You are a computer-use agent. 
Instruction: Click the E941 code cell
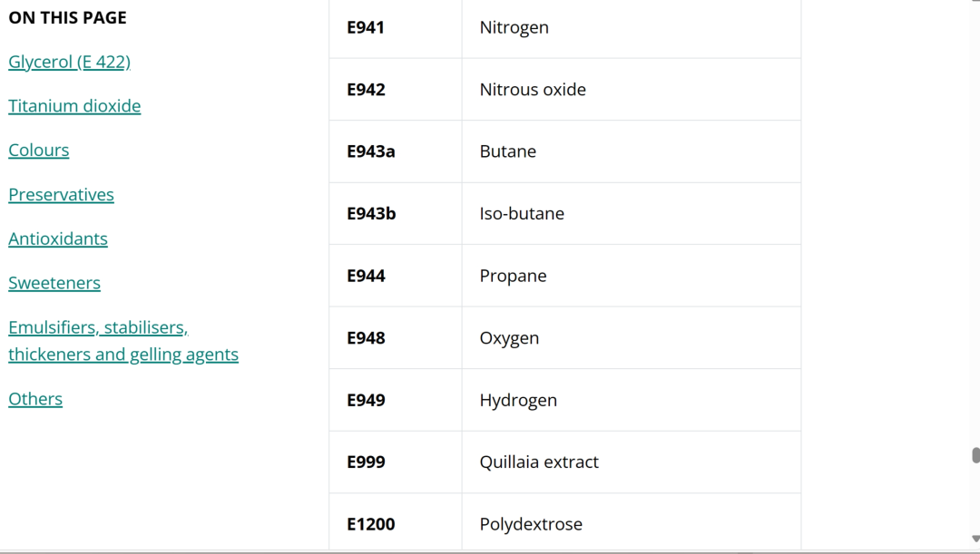366,28
